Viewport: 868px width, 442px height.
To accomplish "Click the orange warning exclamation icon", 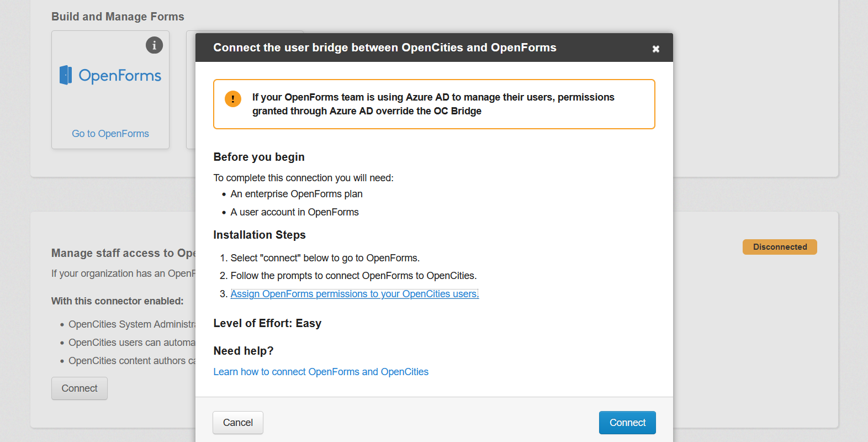I will 232,99.
